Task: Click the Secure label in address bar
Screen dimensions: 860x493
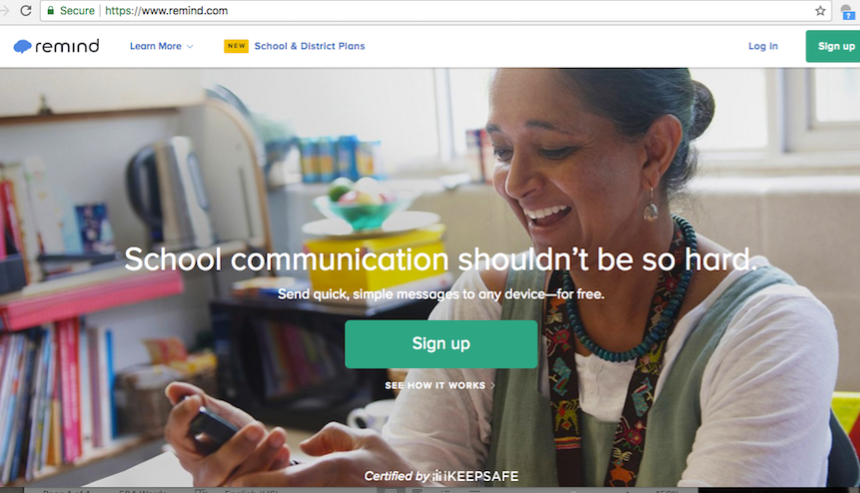Action: click(x=77, y=10)
